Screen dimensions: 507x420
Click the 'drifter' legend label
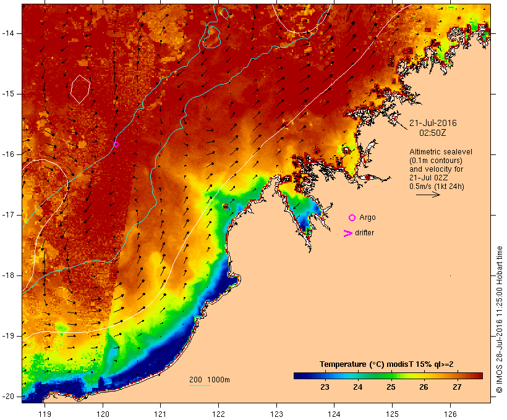pyautogui.click(x=364, y=233)
